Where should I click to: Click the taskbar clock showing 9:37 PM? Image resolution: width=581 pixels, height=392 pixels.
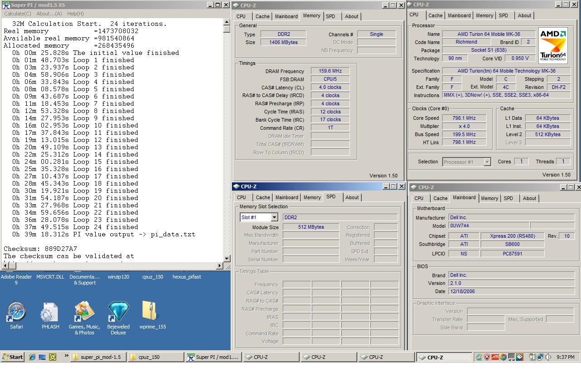565,358
